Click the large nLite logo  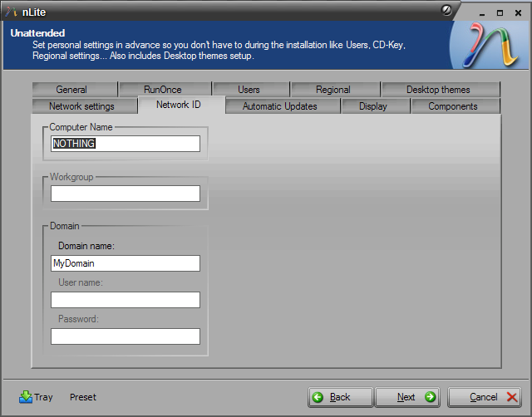[491, 46]
